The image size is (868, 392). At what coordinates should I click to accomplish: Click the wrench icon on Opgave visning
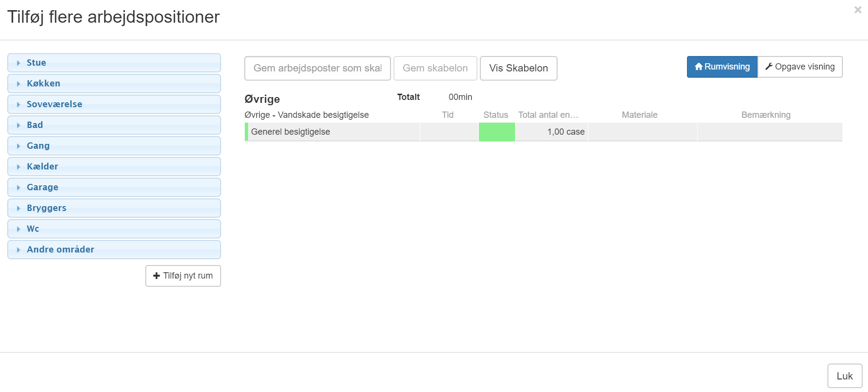[x=769, y=67]
